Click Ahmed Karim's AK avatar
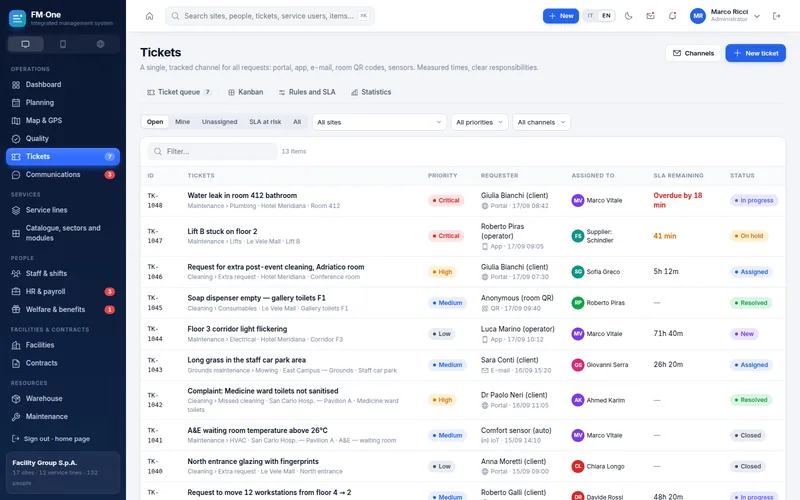Image resolution: width=800 pixels, height=500 pixels. 578,400
